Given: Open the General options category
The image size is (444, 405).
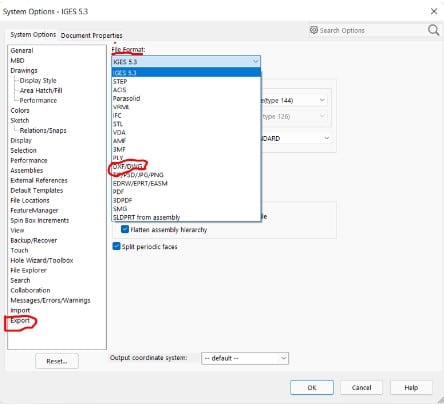Looking at the screenshot, I should pyautogui.click(x=22, y=51).
